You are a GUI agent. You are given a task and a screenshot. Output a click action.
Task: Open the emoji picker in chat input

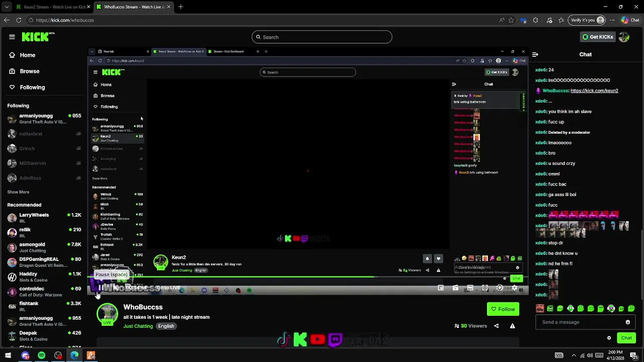(x=628, y=322)
